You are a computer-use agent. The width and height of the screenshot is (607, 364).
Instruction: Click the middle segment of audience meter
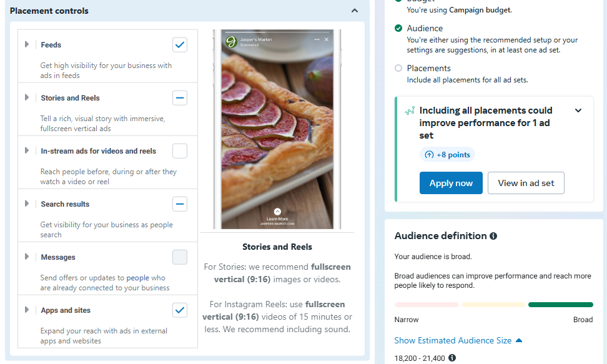coord(493,305)
